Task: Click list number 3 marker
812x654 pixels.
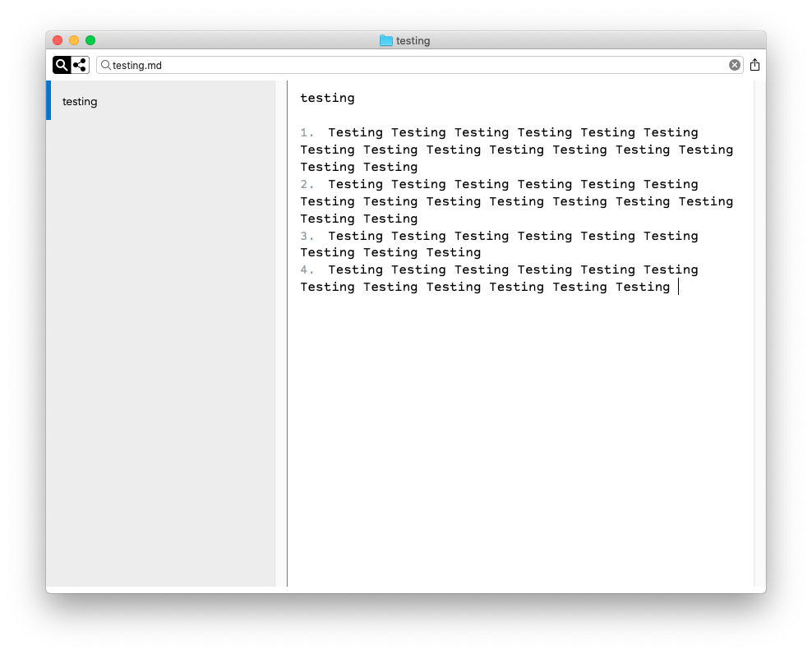Action: [x=307, y=236]
